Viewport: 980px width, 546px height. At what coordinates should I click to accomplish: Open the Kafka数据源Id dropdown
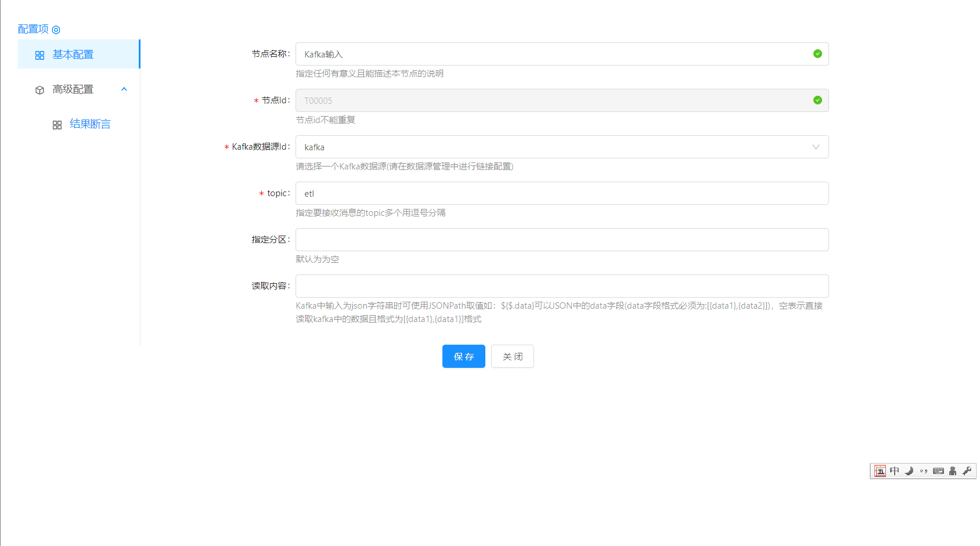click(561, 147)
